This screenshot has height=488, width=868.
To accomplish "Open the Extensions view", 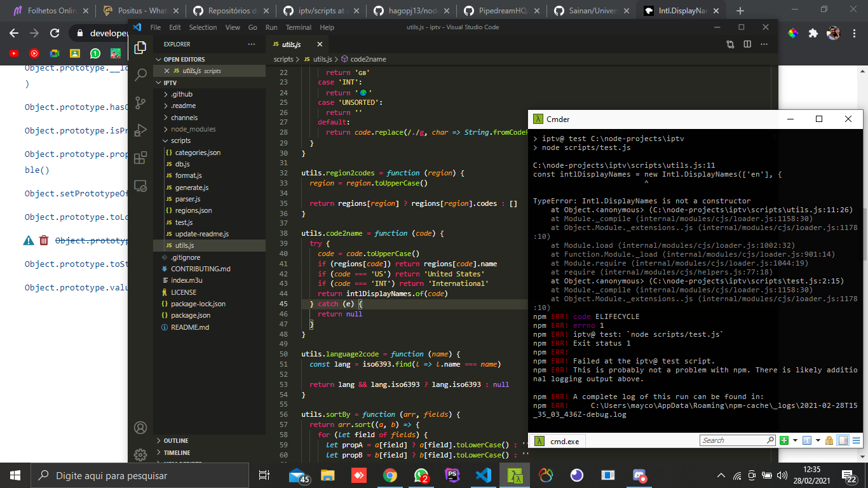I will click(140, 158).
